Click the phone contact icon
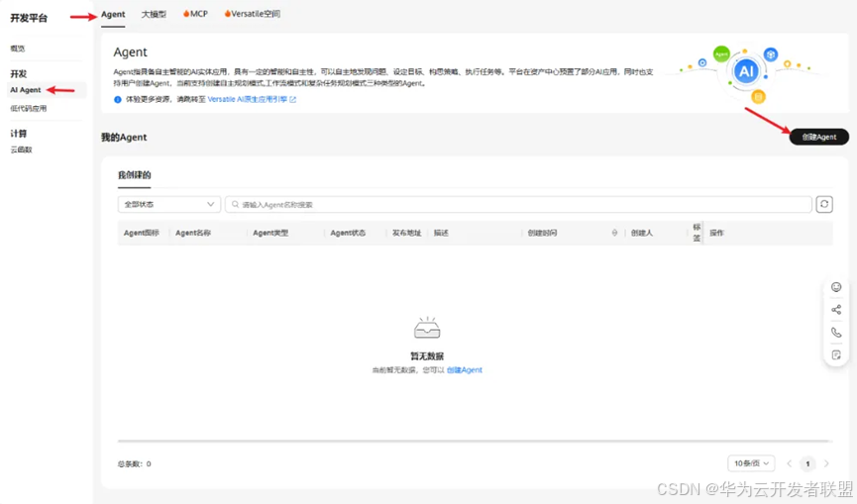 [x=836, y=332]
